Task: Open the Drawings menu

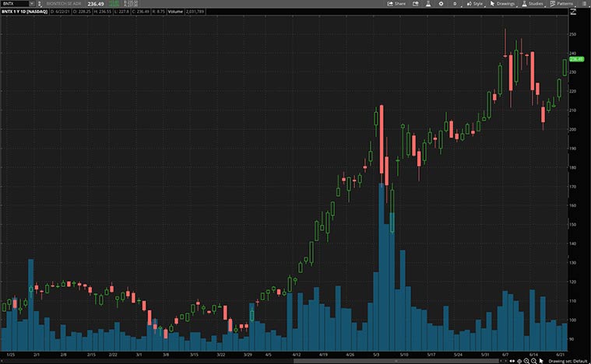Action: tap(503, 4)
